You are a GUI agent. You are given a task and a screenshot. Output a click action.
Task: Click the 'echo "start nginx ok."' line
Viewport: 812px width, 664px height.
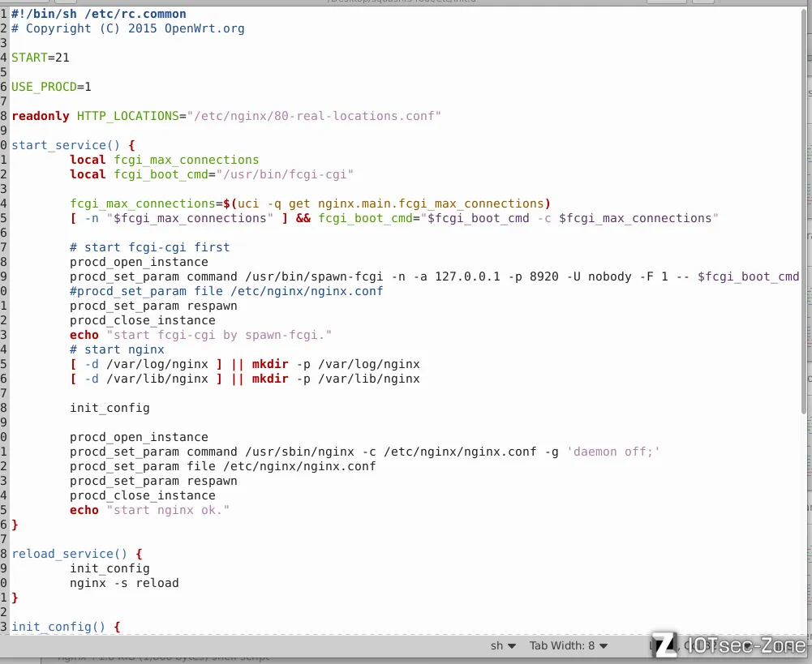coord(149,510)
